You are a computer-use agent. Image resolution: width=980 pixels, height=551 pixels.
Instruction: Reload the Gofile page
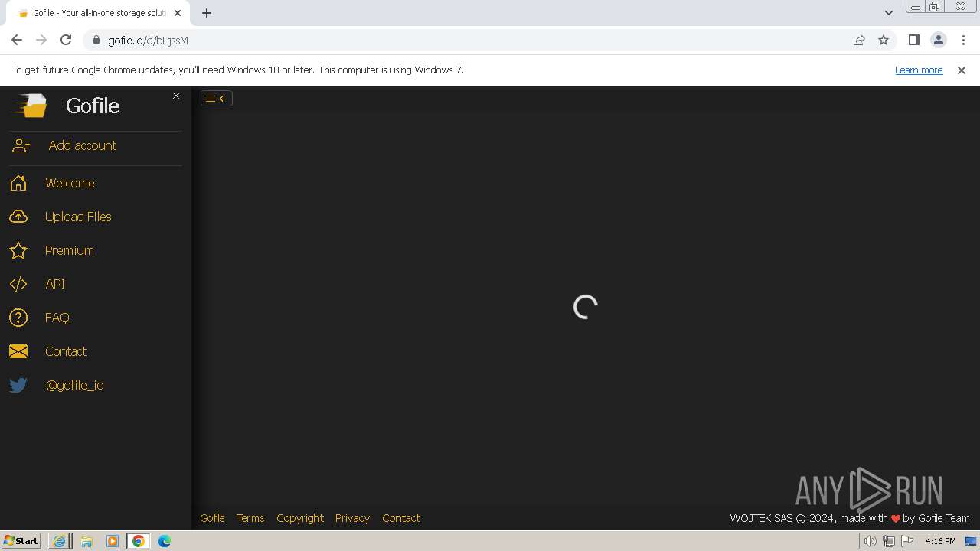point(66,40)
